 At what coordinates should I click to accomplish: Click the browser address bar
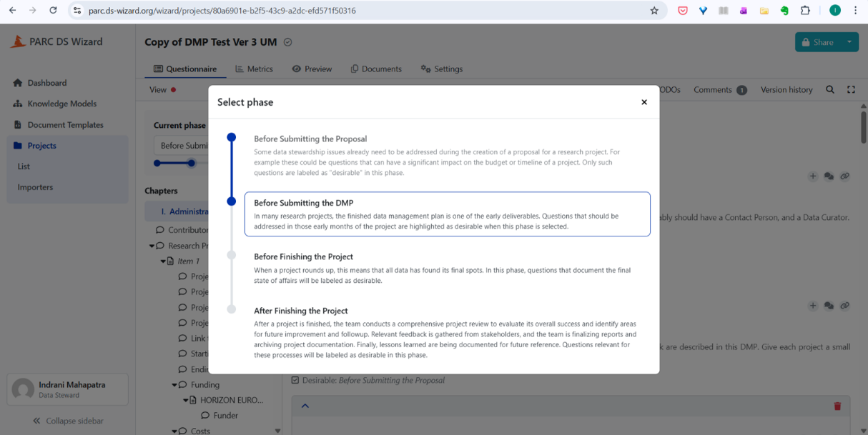point(357,11)
